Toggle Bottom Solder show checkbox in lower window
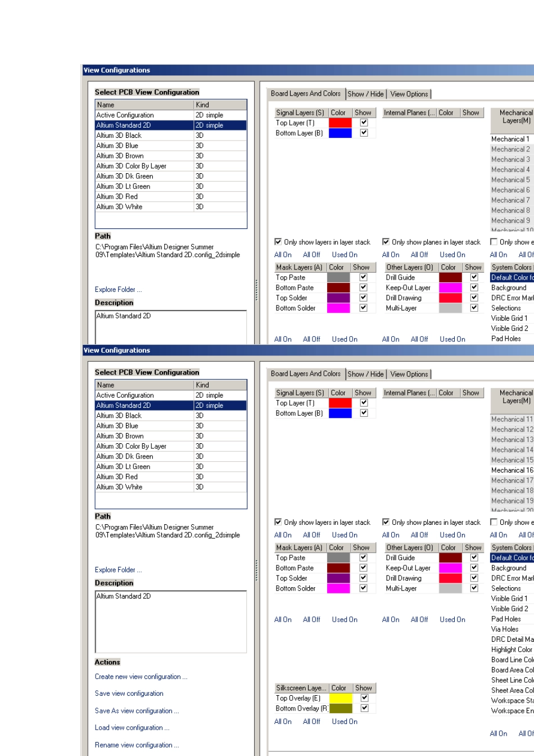Viewport: 534px width, 756px height. point(363,588)
